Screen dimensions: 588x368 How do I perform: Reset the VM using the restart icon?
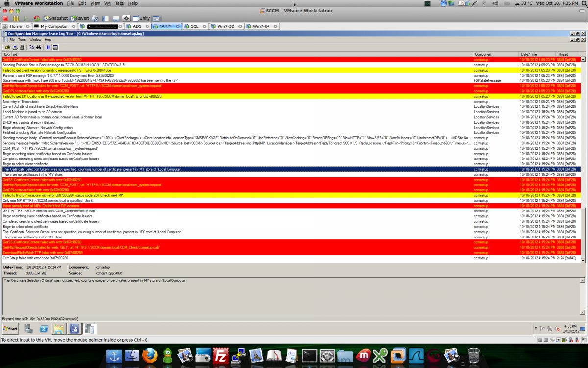[36, 18]
